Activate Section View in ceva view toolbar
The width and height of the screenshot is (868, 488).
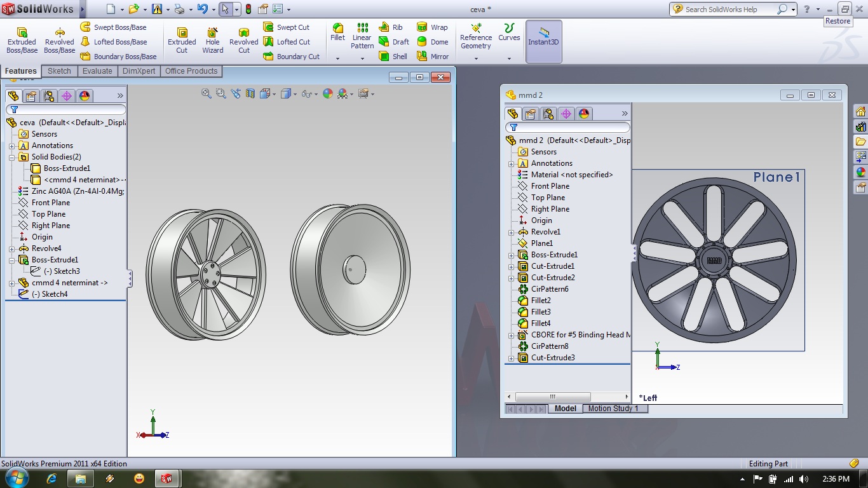(250, 93)
